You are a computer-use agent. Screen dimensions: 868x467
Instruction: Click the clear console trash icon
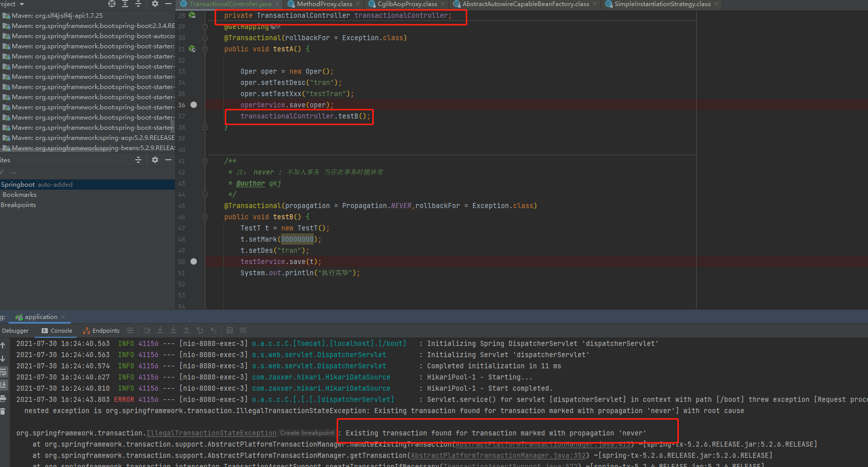point(3,412)
